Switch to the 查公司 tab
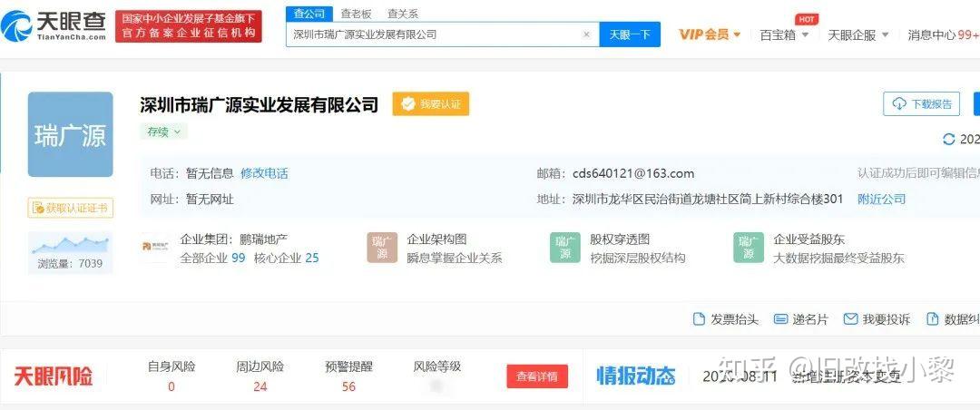980x410 pixels. click(309, 13)
